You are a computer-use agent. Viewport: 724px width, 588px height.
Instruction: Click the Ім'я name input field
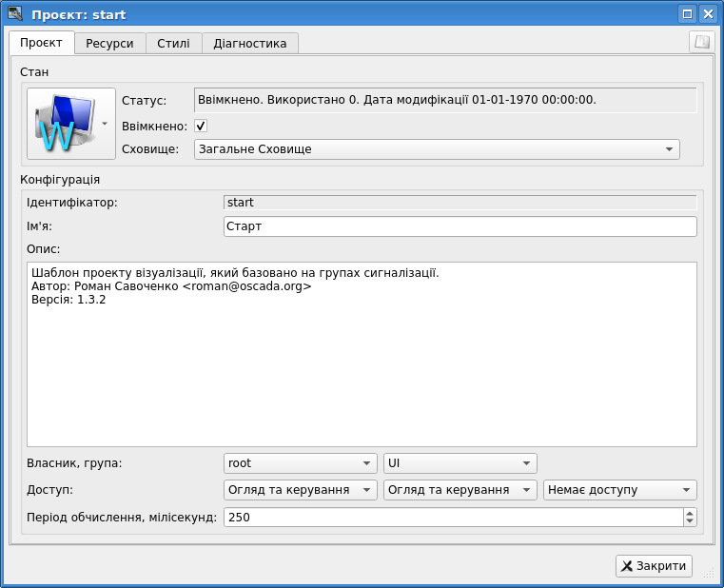(x=460, y=226)
